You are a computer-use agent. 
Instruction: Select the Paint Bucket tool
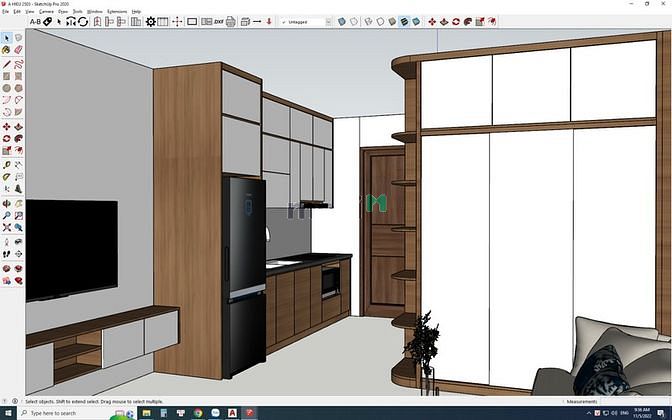[x=6, y=50]
